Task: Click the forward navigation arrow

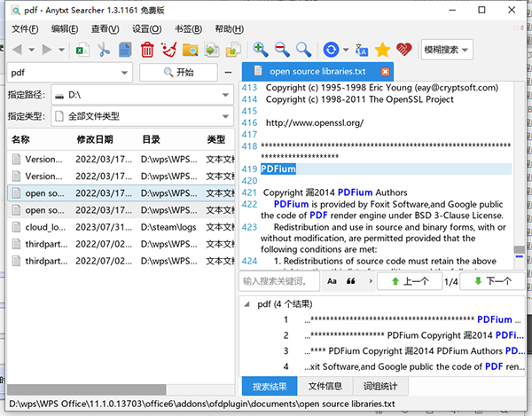Action: pyautogui.click(x=47, y=50)
